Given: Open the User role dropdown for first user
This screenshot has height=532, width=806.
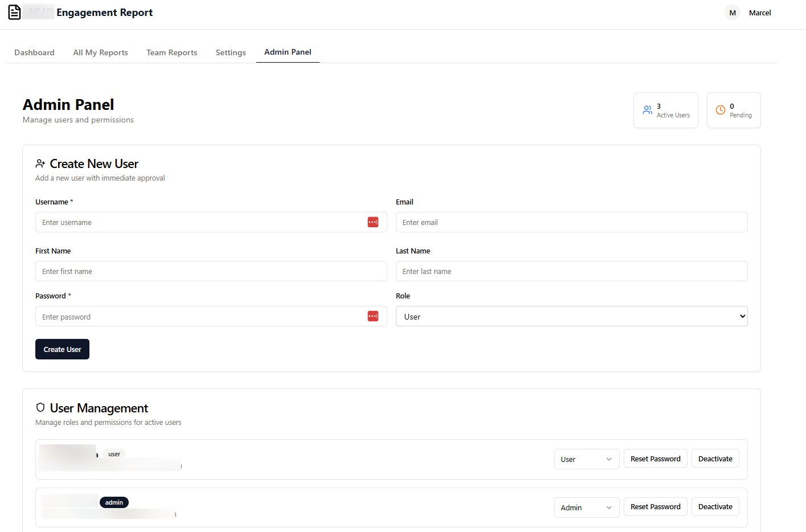Looking at the screenshot, I should point(587,459).
